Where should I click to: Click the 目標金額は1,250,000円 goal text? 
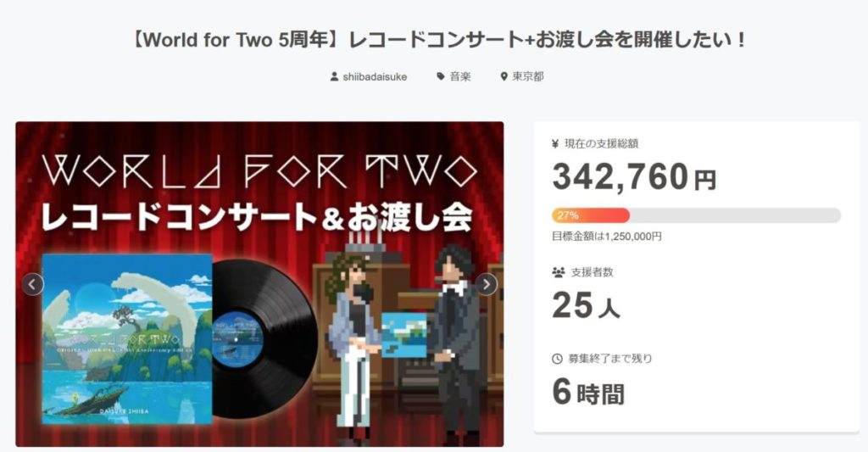tap(607, 237)
